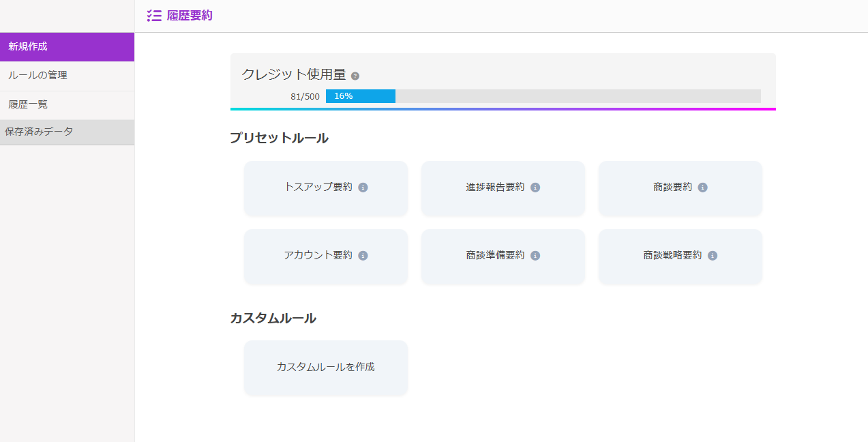Choose the 進捗報告要約 preset rule card
This screenshot has width=868, height=442.
pos(495,188)
